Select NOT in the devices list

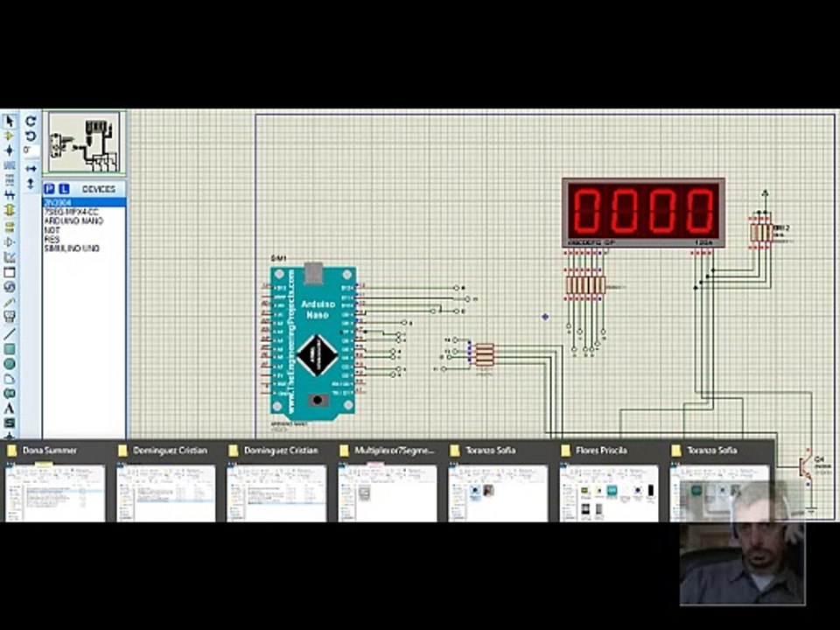84,230
